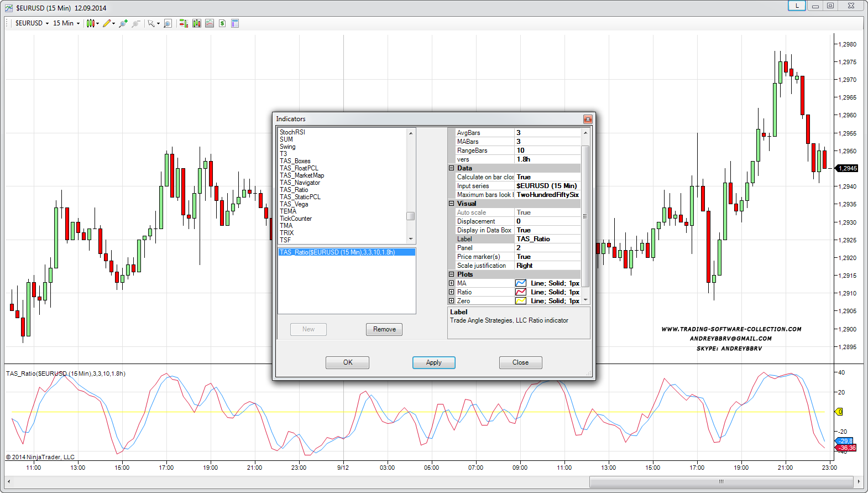Image resolution: width=868 pixels, height=493 pixels.
Task: Collapse the Data property section
Action: [451, 168]
